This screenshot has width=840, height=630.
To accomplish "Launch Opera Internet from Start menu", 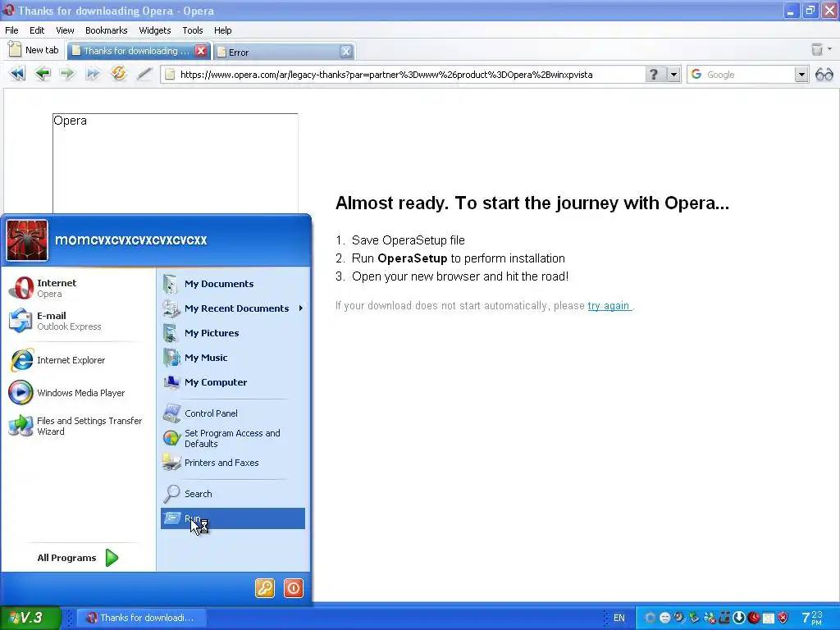I will pos(78,288).
